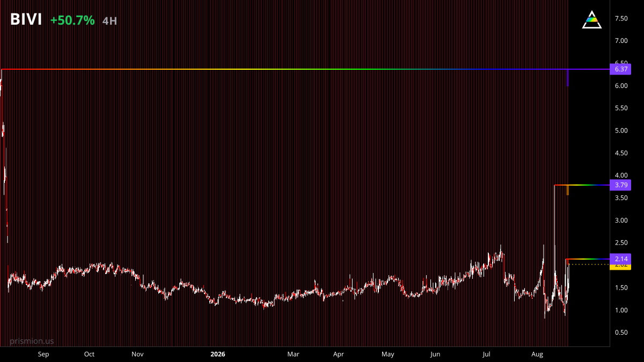Click the yellow current price tag
The width and height of the screenshot is (644, 362).
pos(620,266)
